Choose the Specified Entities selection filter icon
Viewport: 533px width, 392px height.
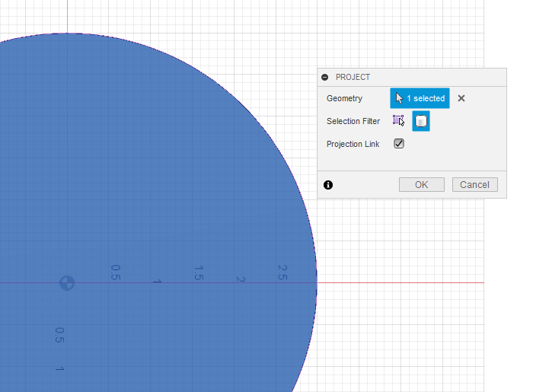pos(398,120)
